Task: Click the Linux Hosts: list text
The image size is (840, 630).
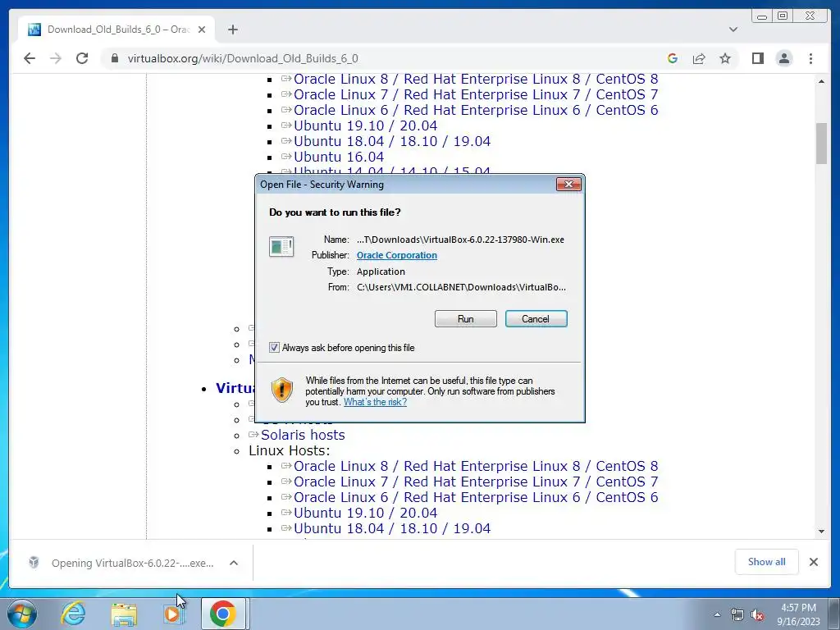Action: [x=290, y=450]
